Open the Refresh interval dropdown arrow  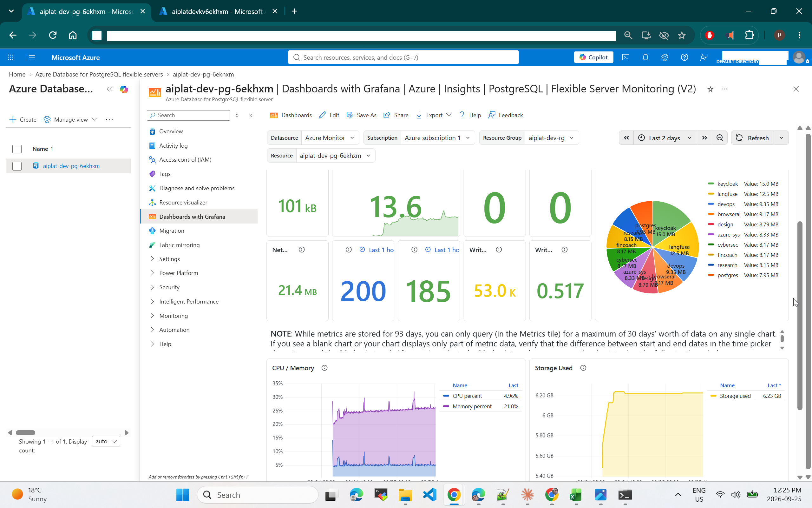click(x=781, y=138)
